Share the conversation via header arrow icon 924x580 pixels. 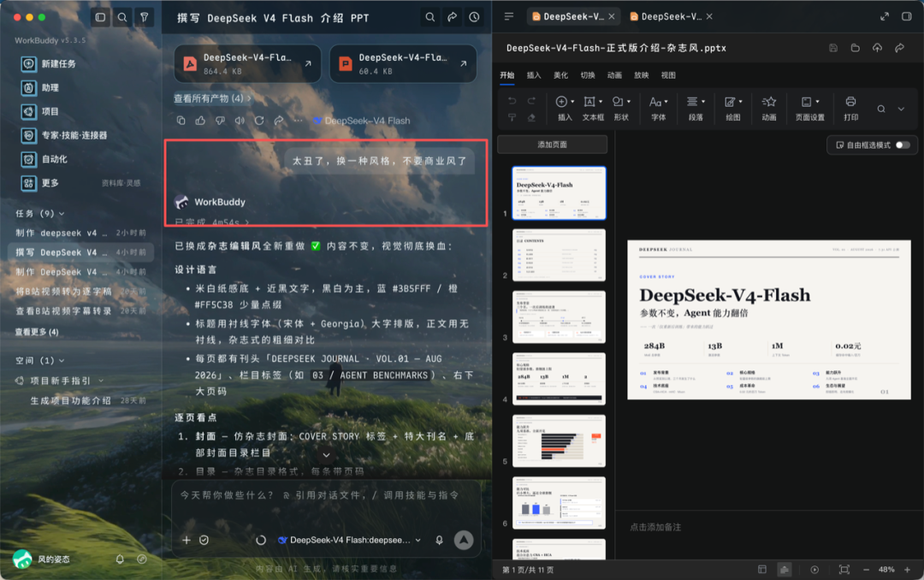coord(452,17)
